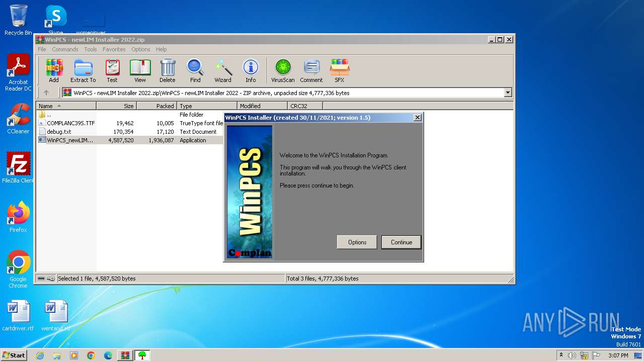Sort by the Type column header

tap(207, 106)
